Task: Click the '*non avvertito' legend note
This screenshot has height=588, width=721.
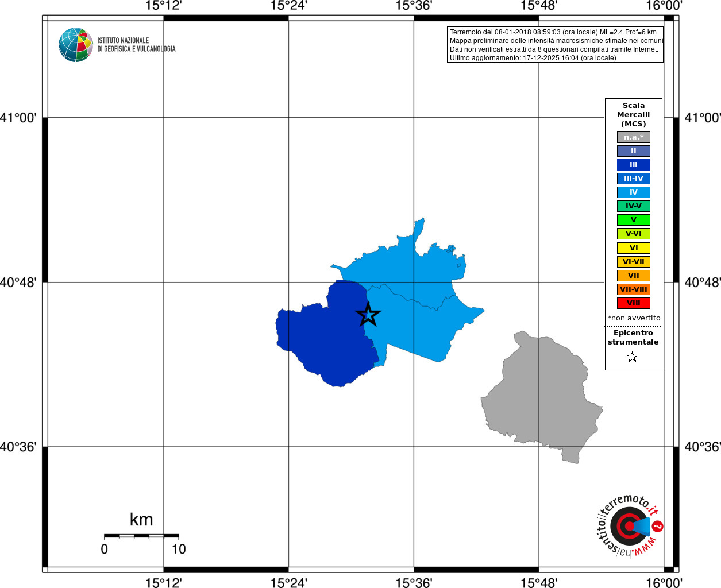Action: [x=634, y=318]
